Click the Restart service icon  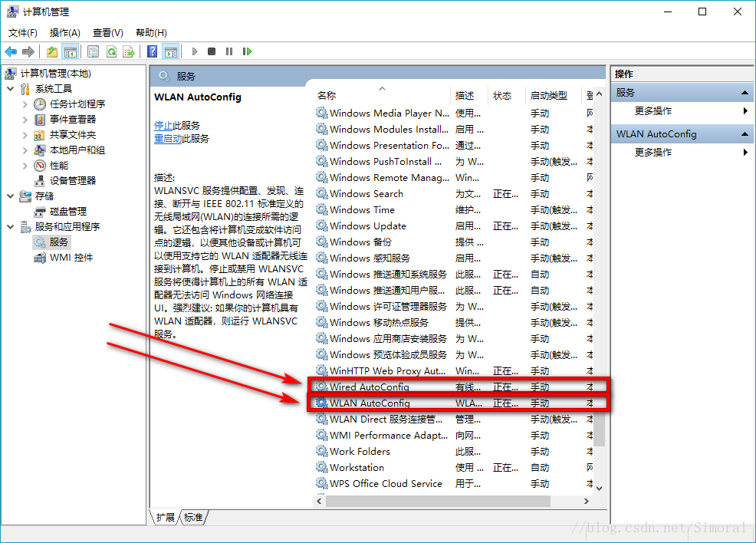(x=248, y=51)
